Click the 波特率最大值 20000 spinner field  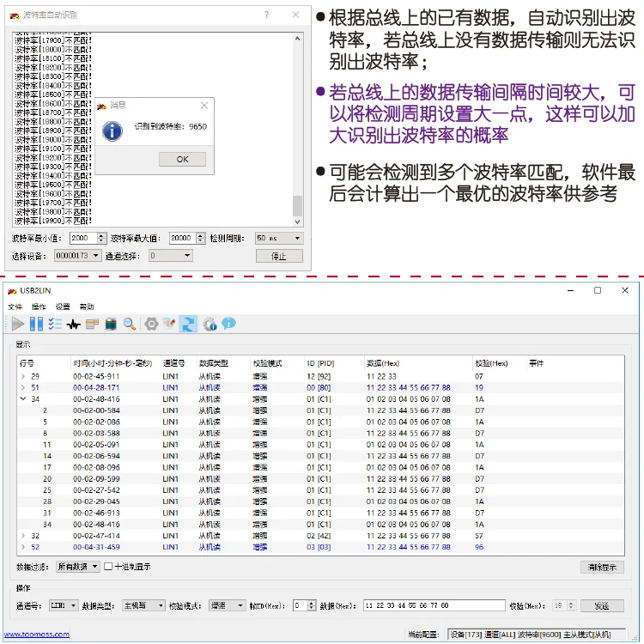(187, 238)
